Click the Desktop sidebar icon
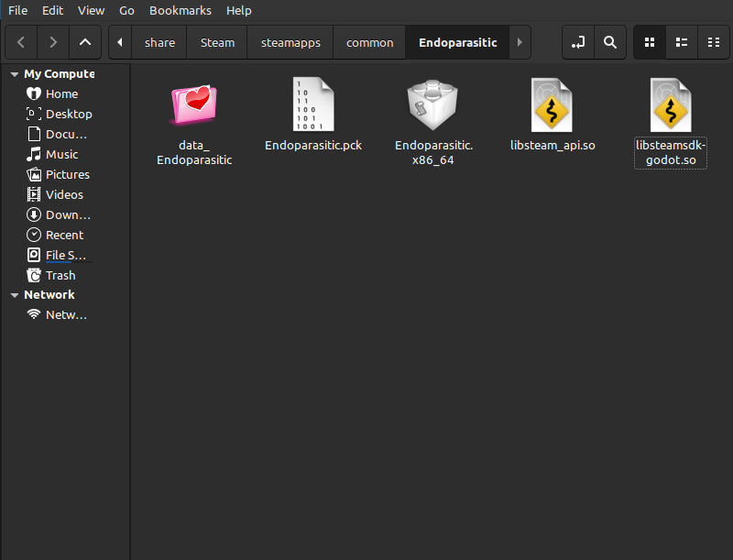This screenshot has height=560, width=733. [34, 114]
